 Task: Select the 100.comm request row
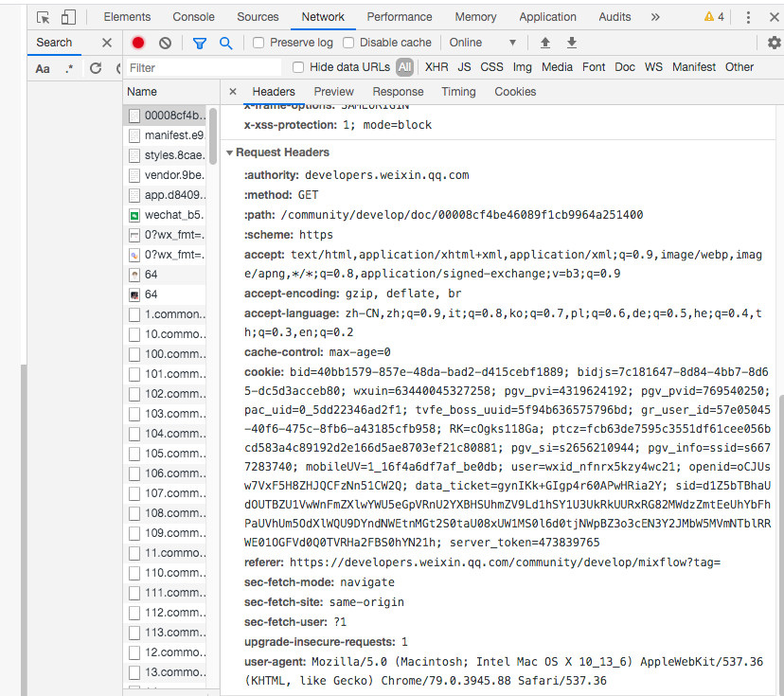click(165, 354)
